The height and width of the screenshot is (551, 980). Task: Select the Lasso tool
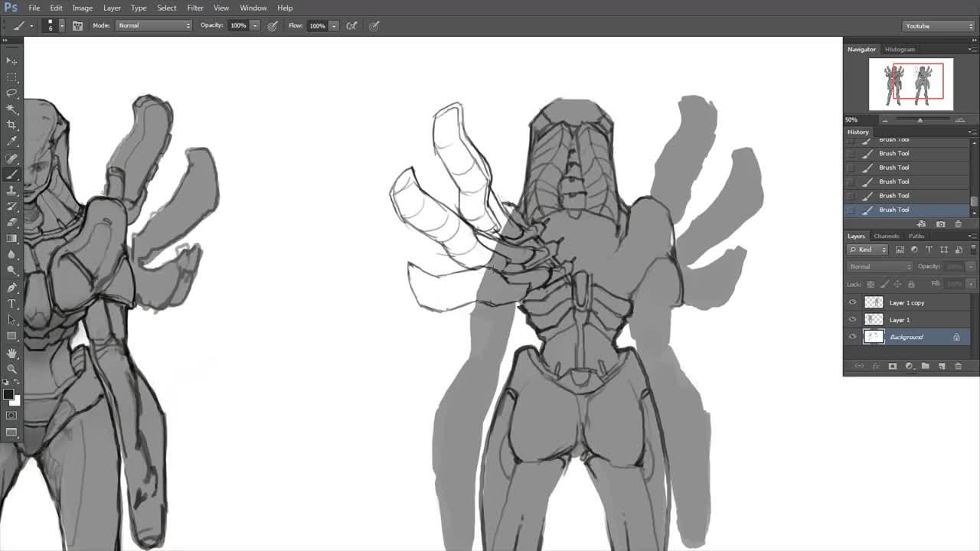coord(11,93)
